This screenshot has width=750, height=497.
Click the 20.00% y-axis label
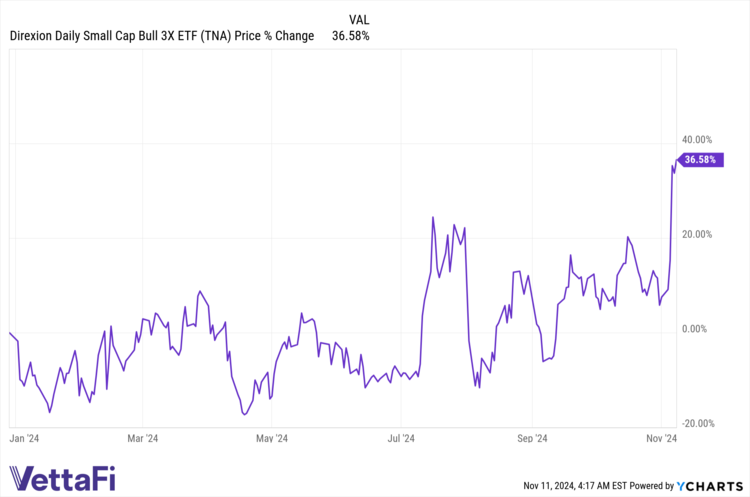(x=696, y=234)
